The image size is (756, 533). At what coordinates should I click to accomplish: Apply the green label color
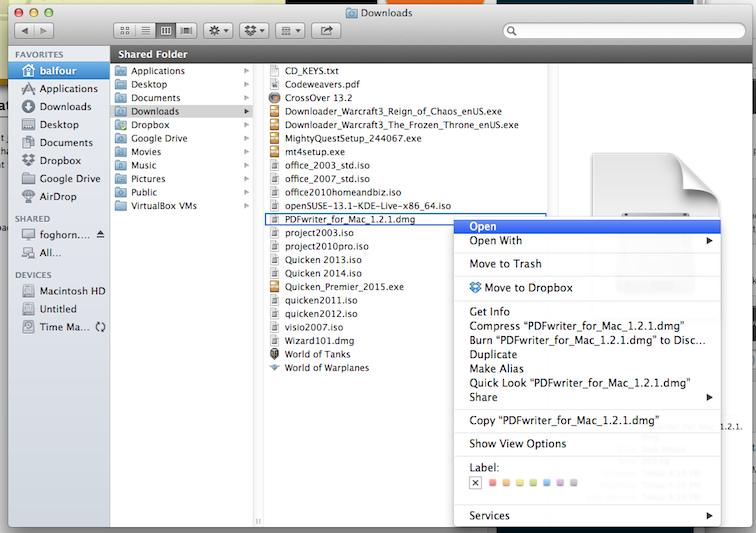(x=533, y=483)
